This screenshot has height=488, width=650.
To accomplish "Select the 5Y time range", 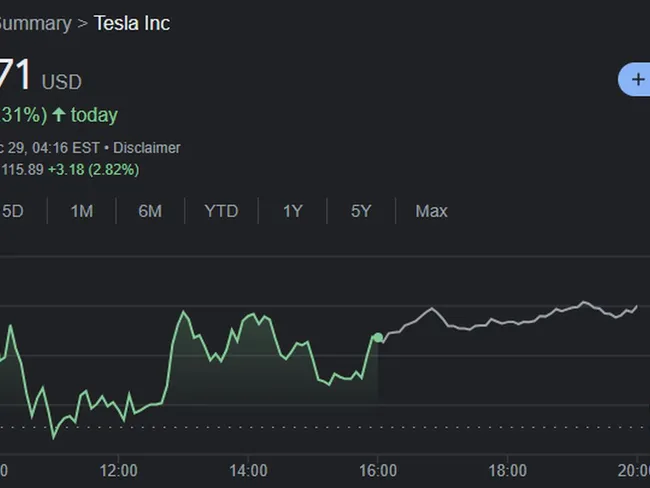I will [x=361, y=211].
